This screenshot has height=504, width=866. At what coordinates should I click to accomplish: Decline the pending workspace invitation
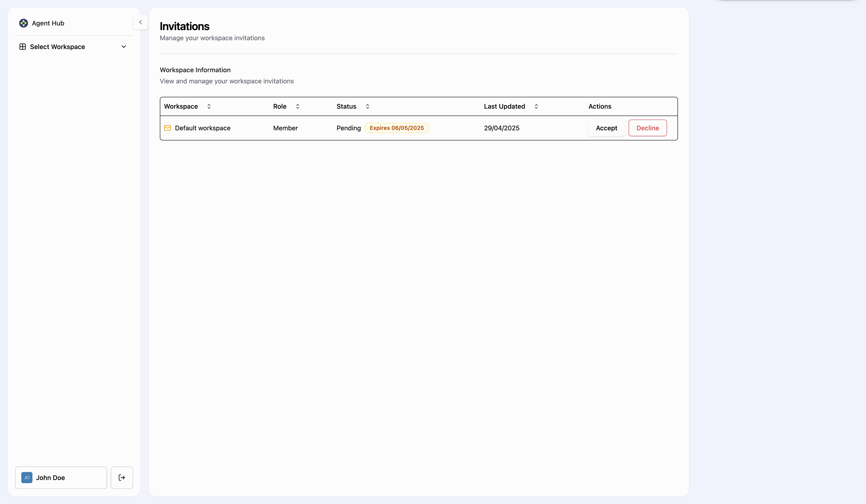[647, 128]
